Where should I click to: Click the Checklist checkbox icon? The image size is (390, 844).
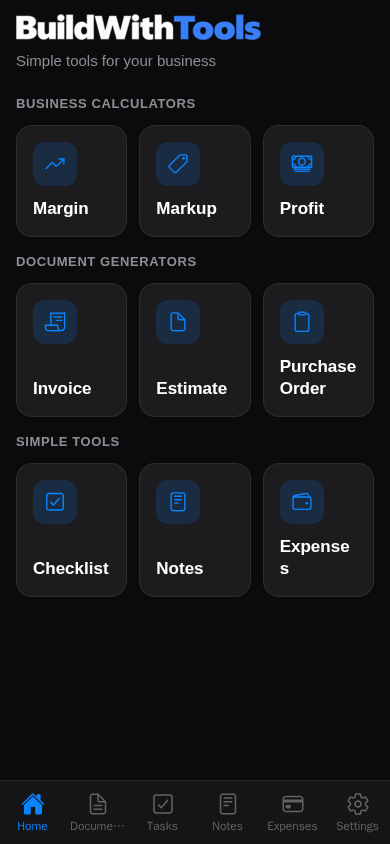(x=55, y=502)
